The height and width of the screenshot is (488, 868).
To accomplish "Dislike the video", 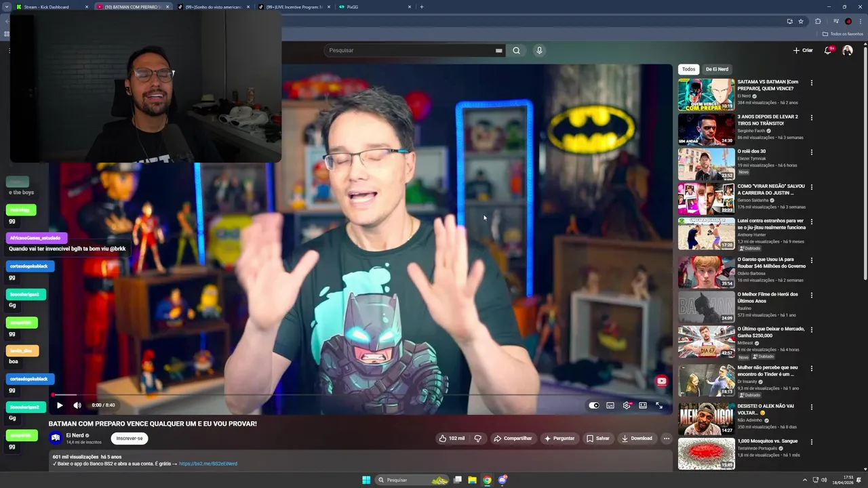I will (477, 439).
